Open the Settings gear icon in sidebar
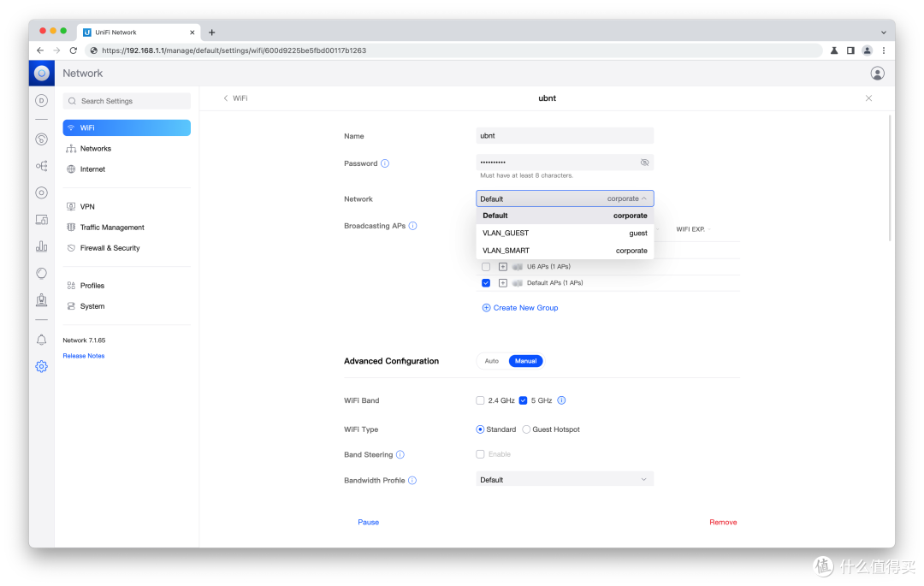This screenshot has height=586, width=924. click(41, 366)
